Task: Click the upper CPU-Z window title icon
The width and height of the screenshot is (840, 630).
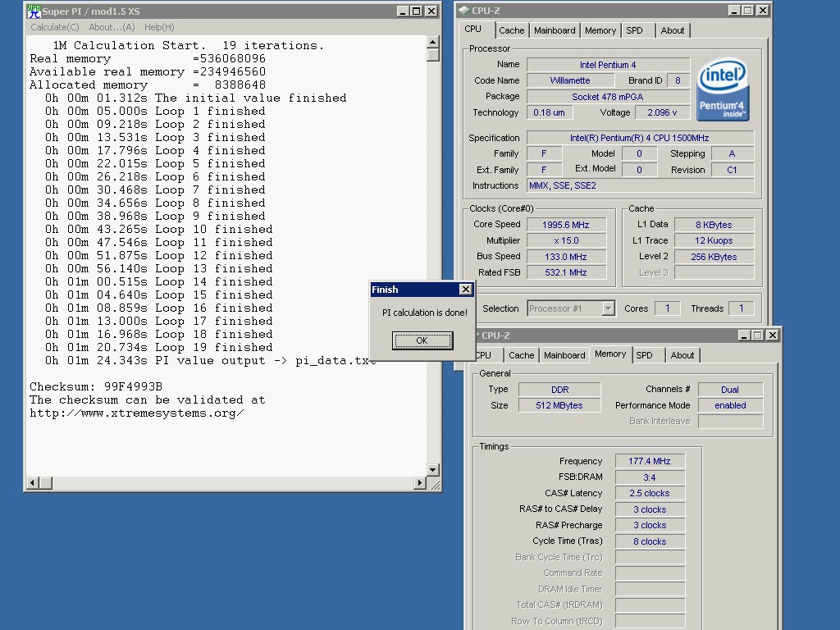Action: 464,11
